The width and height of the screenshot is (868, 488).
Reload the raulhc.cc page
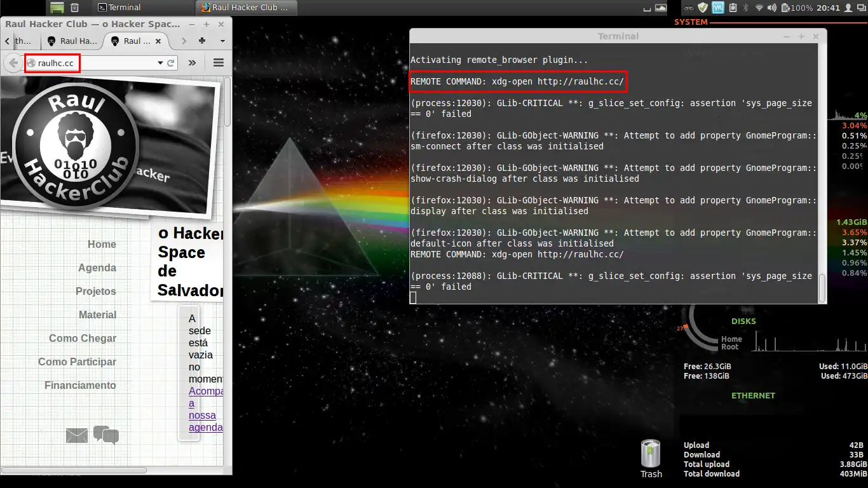pyautogui.click(x=170, y=63)
